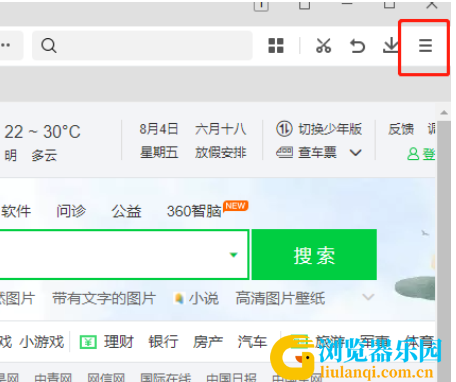Open the search box suggestion dropdown arrow
456x382 pixels.
point(234,255)
